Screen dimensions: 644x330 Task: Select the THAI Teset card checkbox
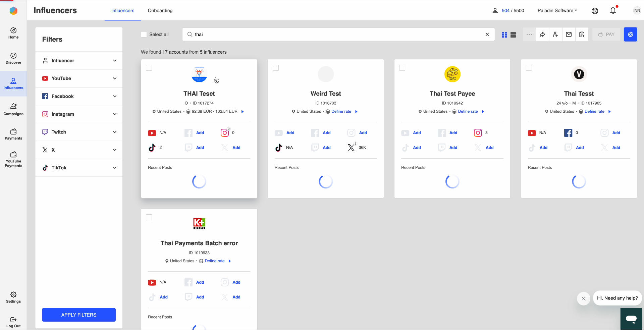click(x=149, y=68)
